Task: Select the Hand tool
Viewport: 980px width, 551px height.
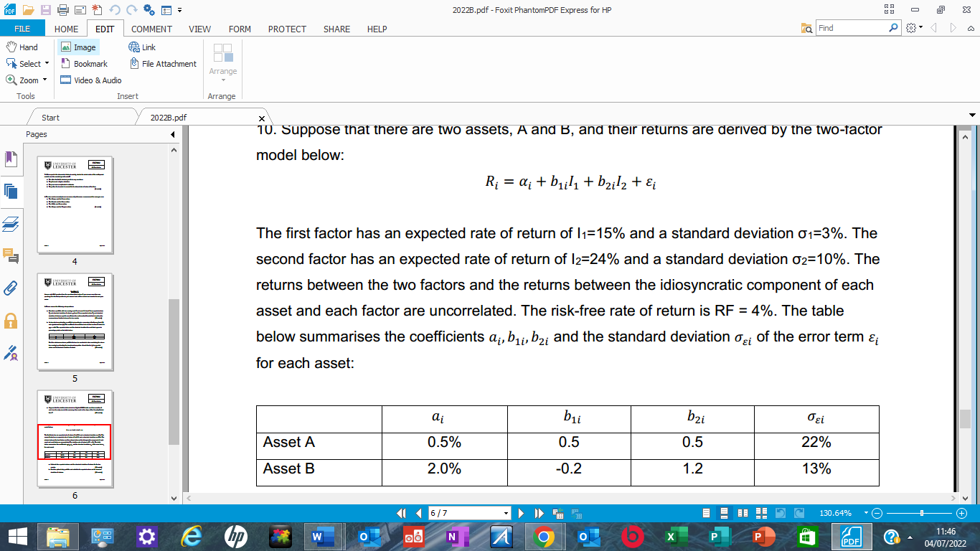Action: (22, 47)
